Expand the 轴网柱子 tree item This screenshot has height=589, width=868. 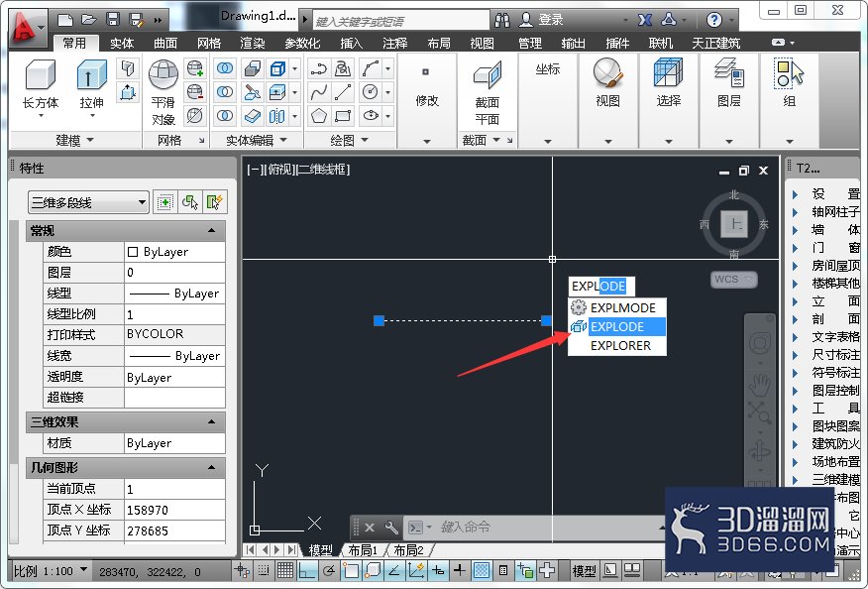click(795, 211)
